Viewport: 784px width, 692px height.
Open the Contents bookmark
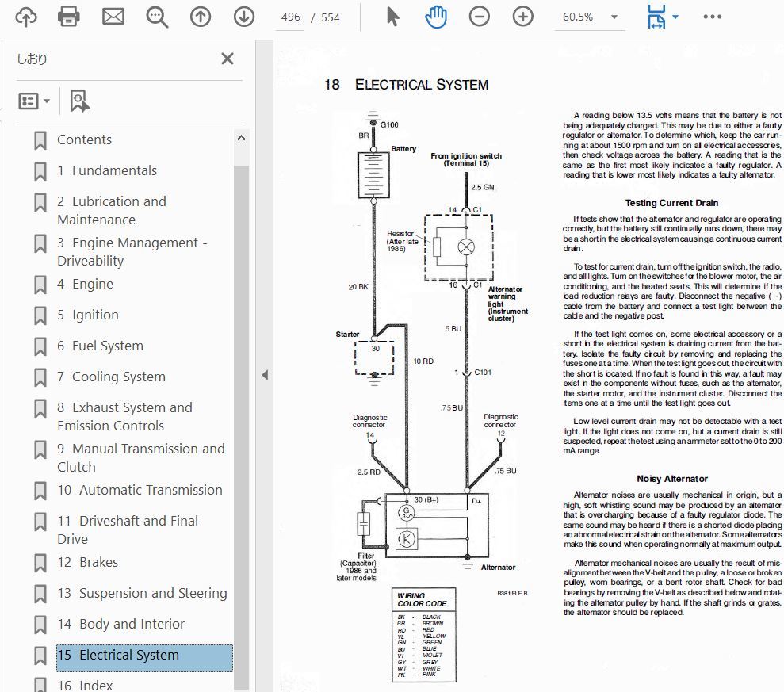(85, 140)
